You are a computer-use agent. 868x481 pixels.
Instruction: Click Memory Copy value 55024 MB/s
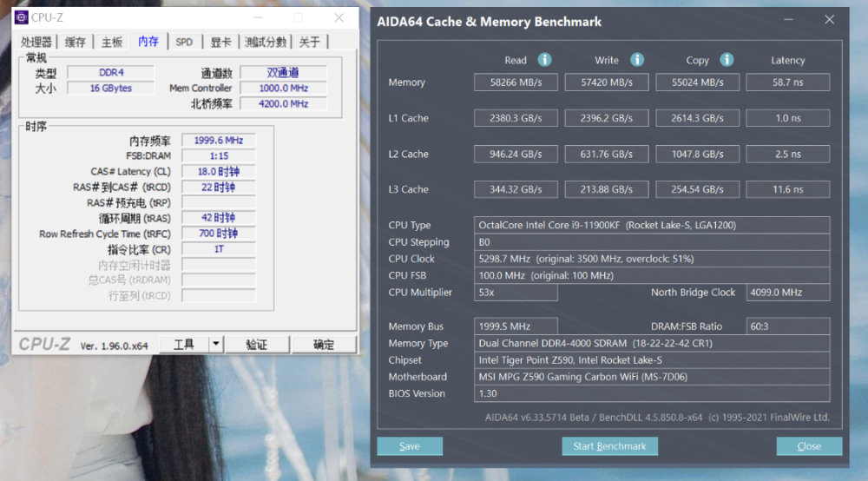[698, 82]
